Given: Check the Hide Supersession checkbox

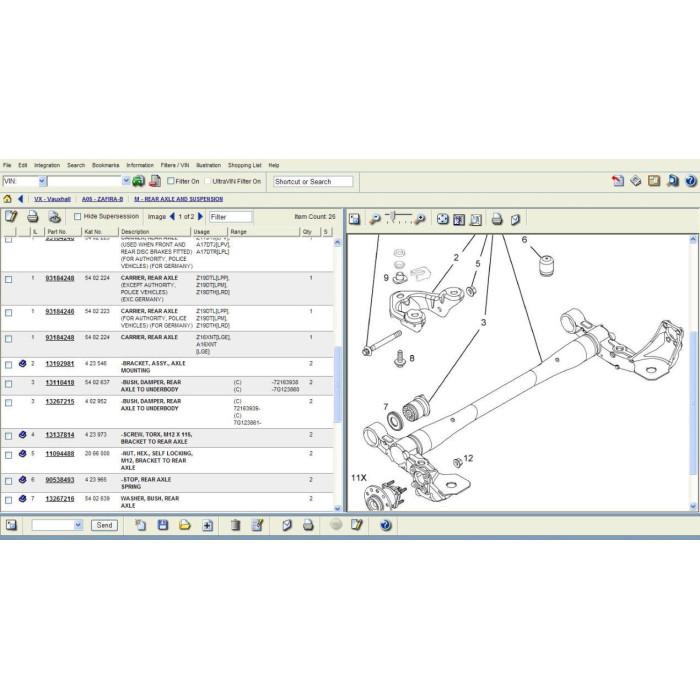Looking at the screenshot, I should (77, 217).
